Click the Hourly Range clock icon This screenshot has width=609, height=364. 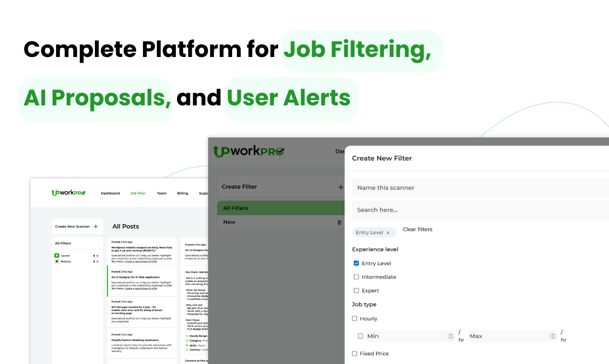click(187, 336)
